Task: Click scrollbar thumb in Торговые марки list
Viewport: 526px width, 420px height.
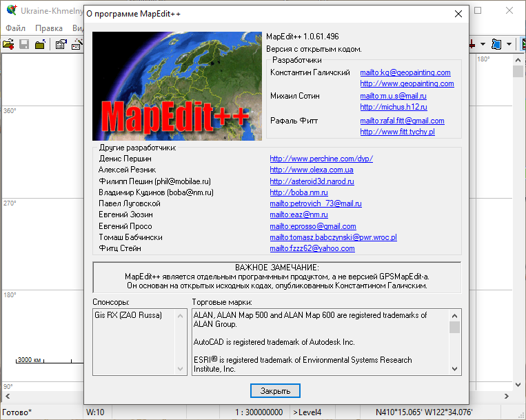Action: (x=454, y=328)
